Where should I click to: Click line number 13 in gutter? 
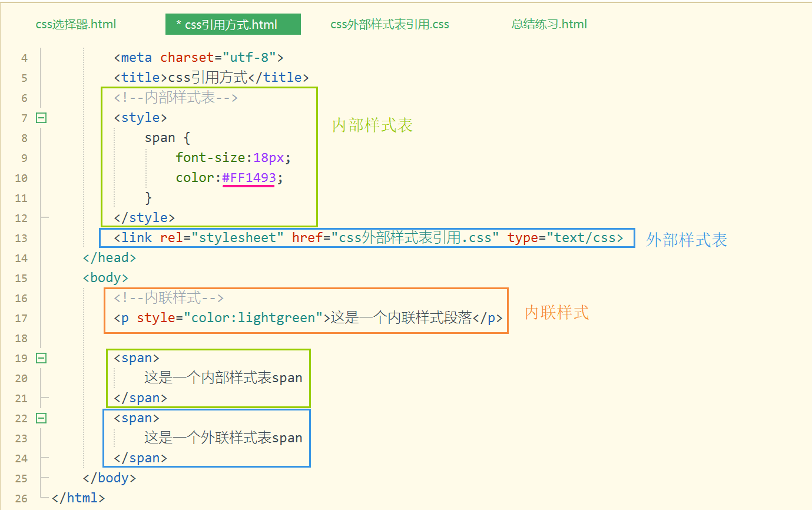(x=21, y=238)
